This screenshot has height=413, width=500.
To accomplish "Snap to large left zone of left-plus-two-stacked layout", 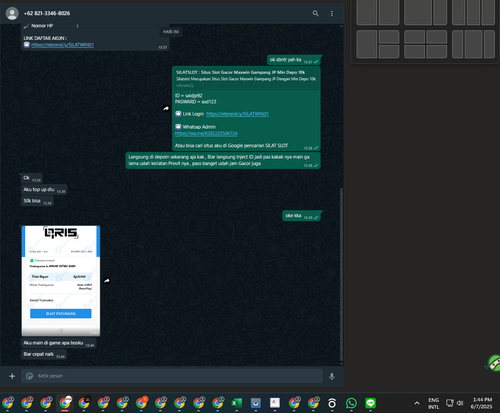I will coord(367,44).
